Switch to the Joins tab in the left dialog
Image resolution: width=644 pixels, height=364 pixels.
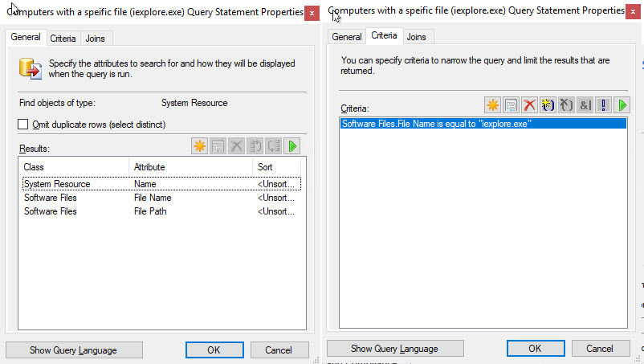(x=95, y=39)
